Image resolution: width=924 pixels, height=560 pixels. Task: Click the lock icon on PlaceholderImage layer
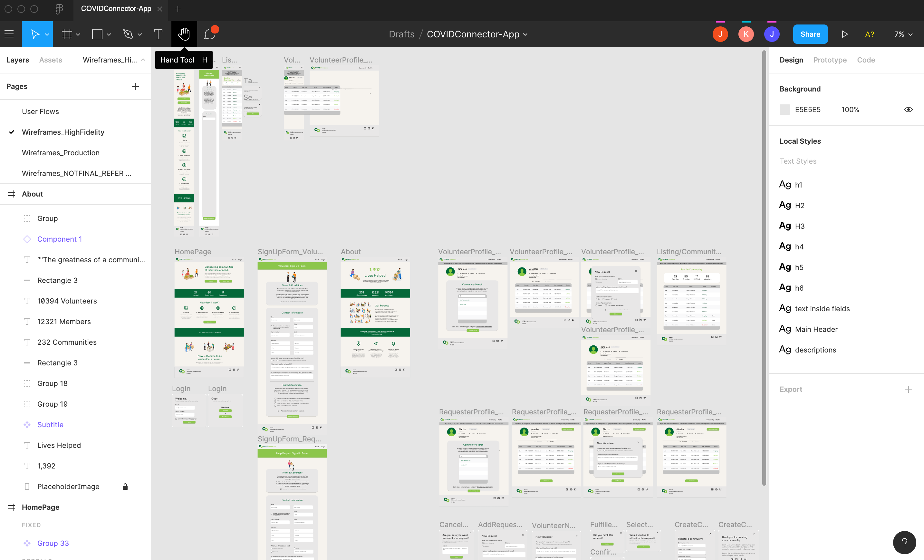pyautogui.click(x=125, y=487)
